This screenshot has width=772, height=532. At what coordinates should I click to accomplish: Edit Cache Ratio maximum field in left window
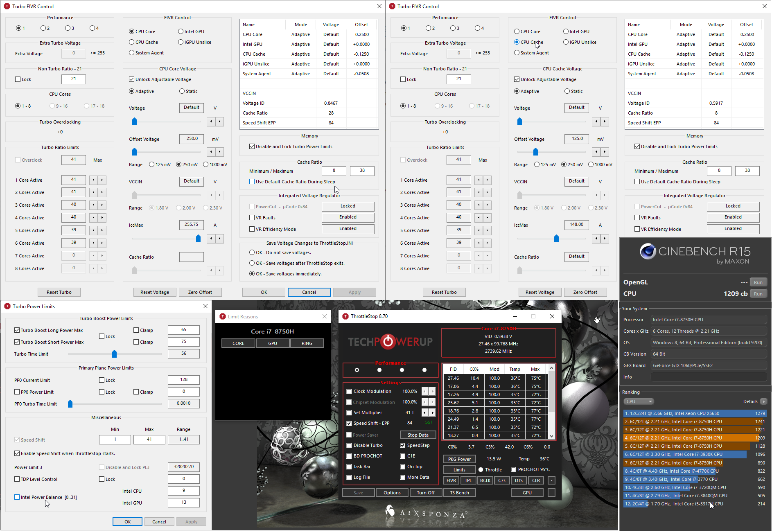point(362,171)
